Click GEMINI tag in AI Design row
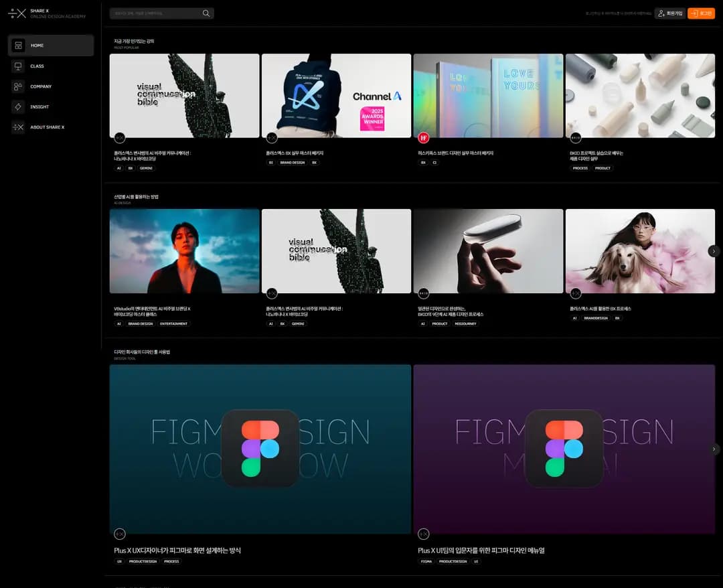 click(298, 323)
